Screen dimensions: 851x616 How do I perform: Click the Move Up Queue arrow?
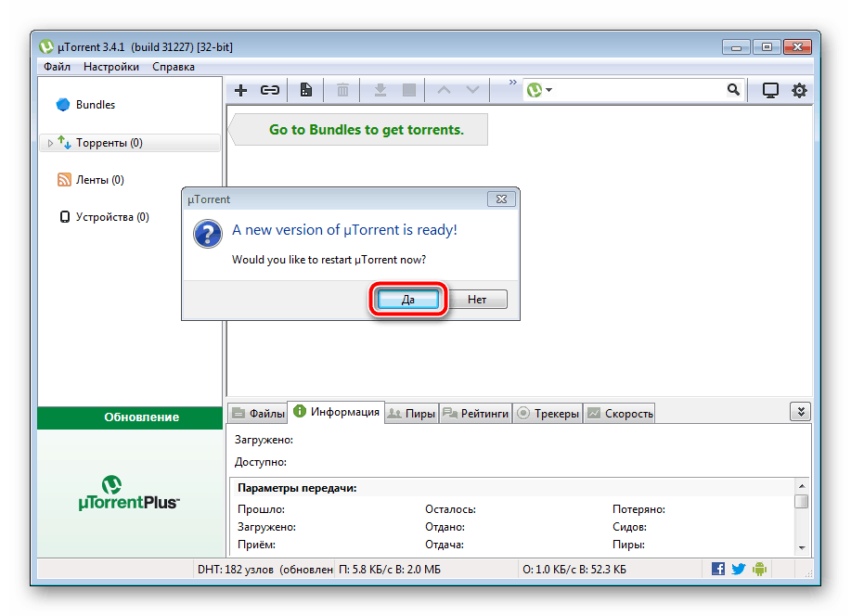pos(444,90)
